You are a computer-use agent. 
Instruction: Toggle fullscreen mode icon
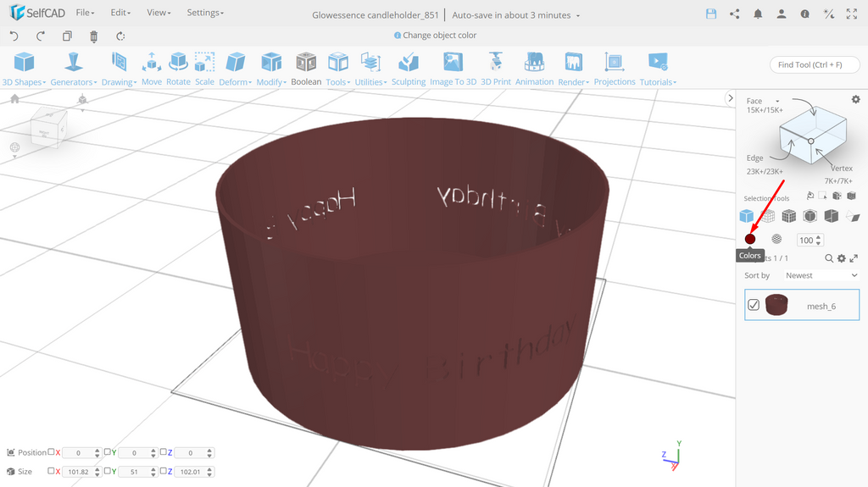pyautogui.click(x=852, y=14)
